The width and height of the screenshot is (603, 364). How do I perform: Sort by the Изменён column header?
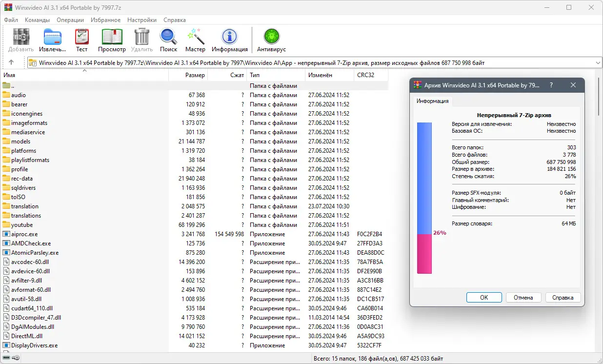330,75
